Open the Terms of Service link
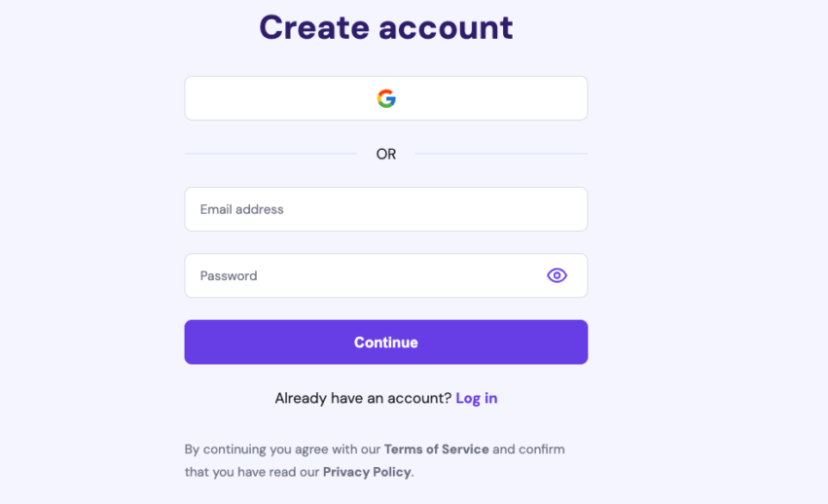Image resolution: width=828 pixels, height=504 pixels. [x=436, y=450]
